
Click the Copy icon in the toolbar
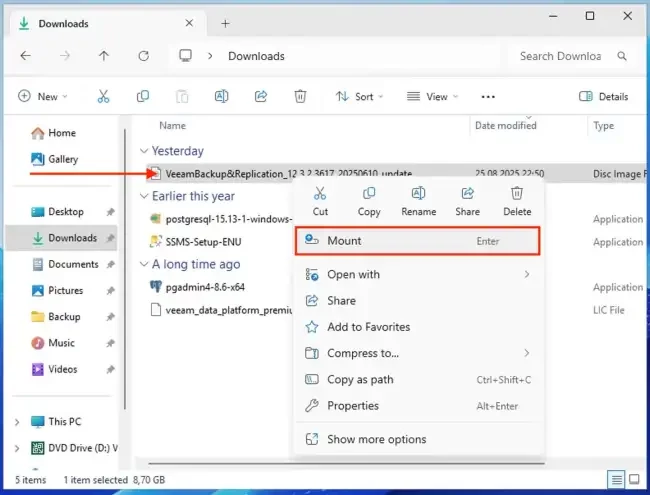pos(143,97)
